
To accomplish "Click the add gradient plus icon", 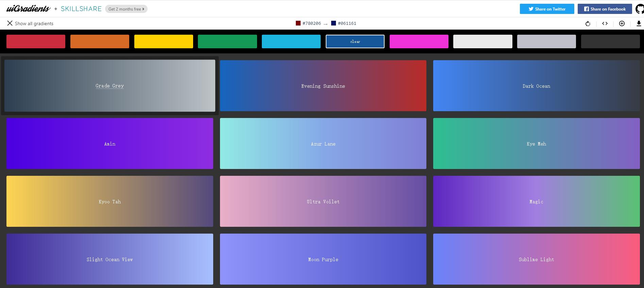I will coord(622,23).
